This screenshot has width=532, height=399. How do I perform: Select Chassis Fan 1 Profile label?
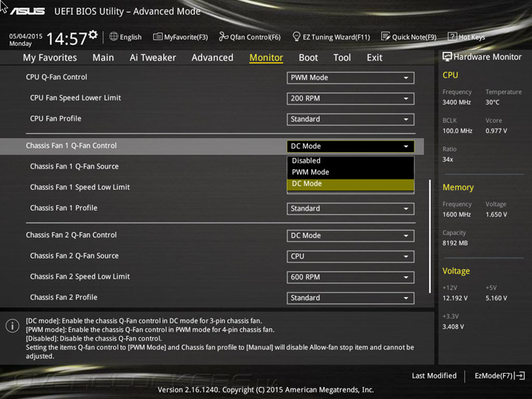64,208
